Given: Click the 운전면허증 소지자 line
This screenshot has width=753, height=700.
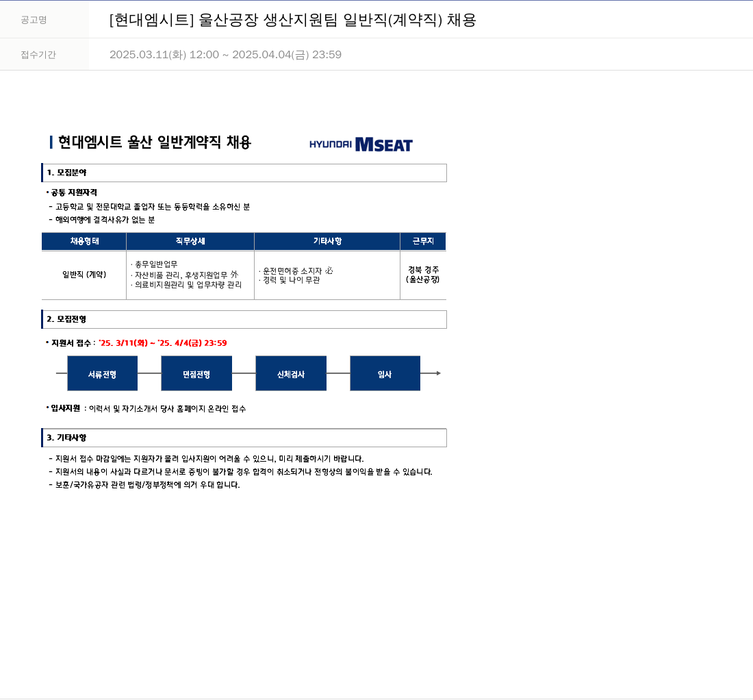Looking at the screenshot, I should 296,271.
